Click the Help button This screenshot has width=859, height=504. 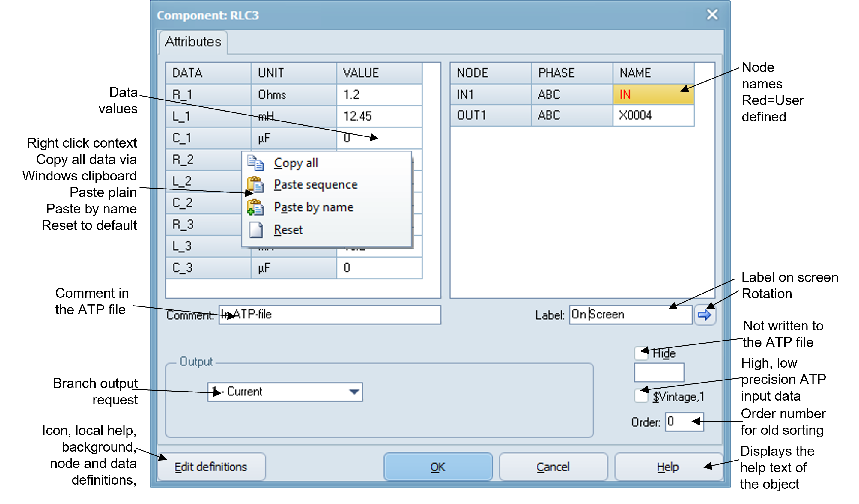click(668, 467)
